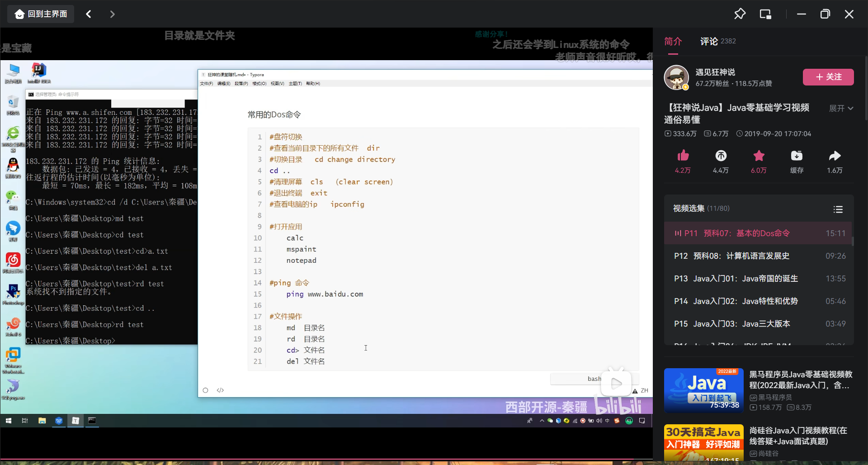This screenshot has width=868, height=465.
Task: Click the 2019-09-20 17:07:04 upload date
Action: tap(774, 134)
